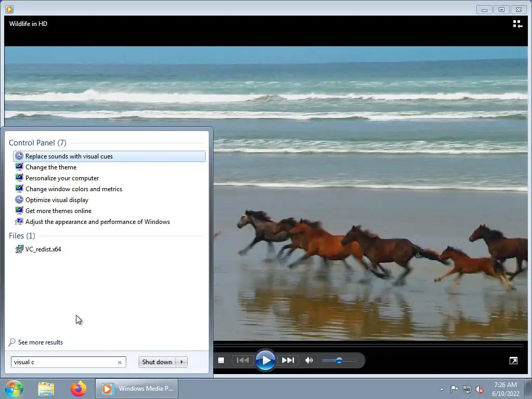This screenshot has height=399, width=532.
Task: Click the Wildlife in HD title
Action: coord(28,24)
